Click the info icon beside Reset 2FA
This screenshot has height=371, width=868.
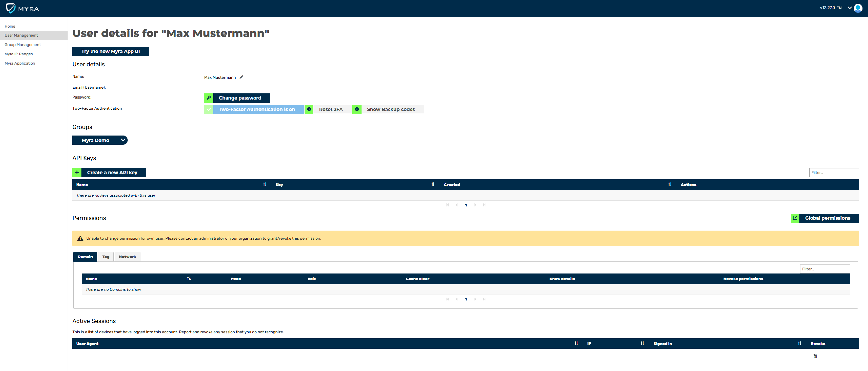point(309,109)
